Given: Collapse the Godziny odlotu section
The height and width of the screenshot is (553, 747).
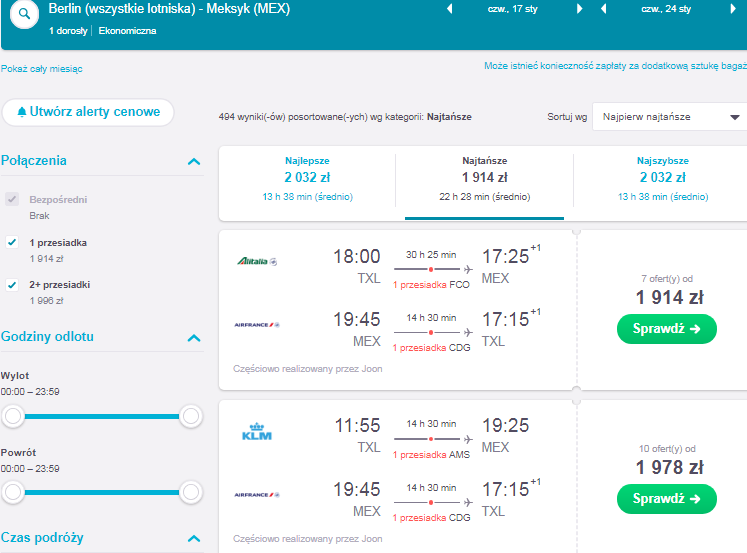Looking at the screenshot, I should click(194, 338).
